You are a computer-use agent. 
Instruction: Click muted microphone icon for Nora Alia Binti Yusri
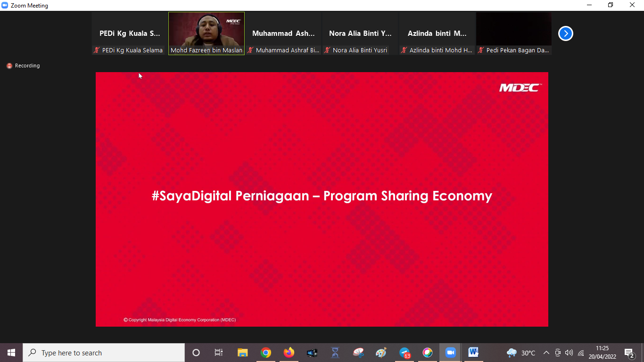click(327, 50)
